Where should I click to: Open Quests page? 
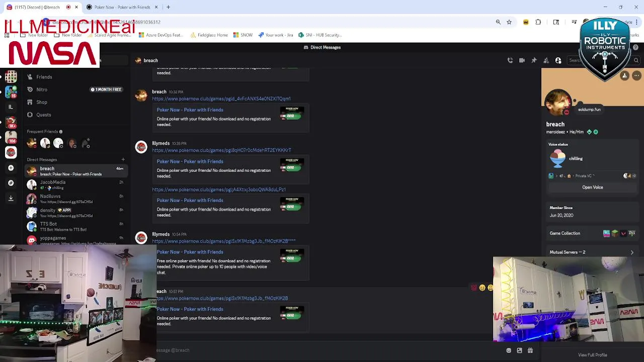[76, 115]
